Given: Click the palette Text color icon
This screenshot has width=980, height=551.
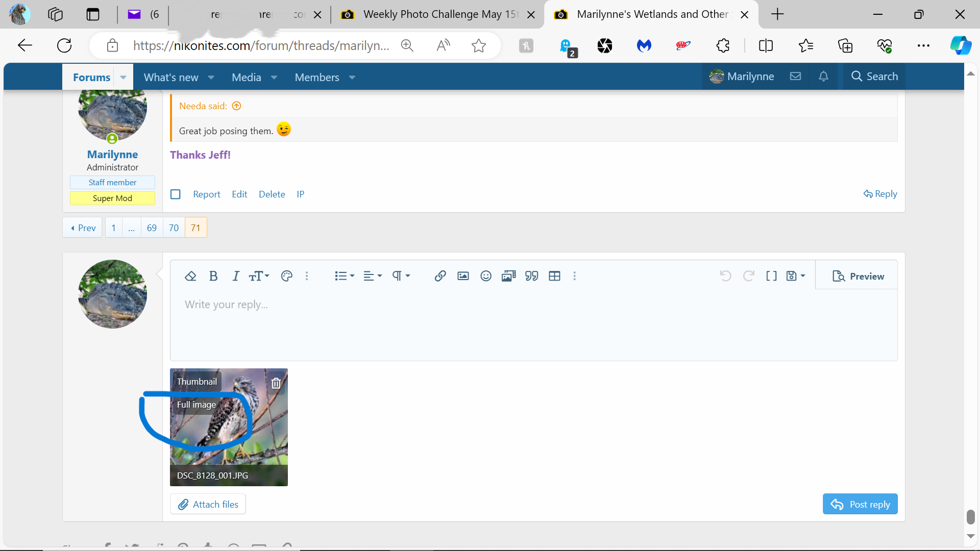Looking at the screenshot, I should tap(287, 276).
